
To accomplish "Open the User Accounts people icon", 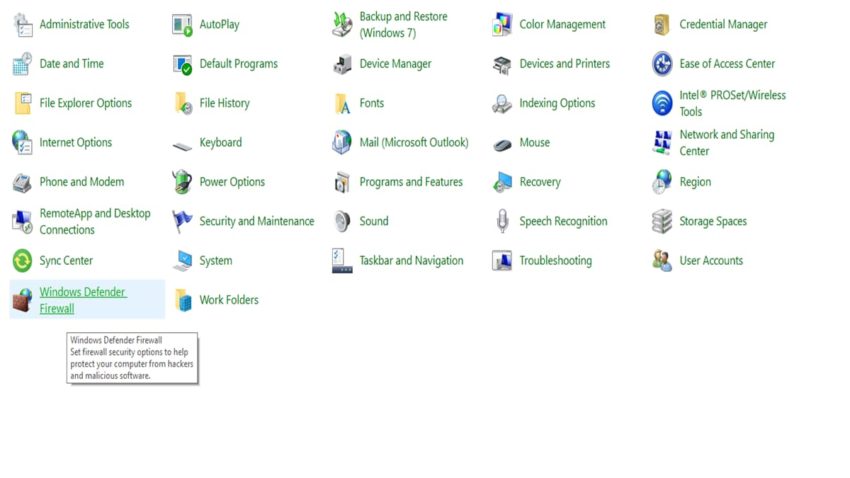I will coord(662,261).
